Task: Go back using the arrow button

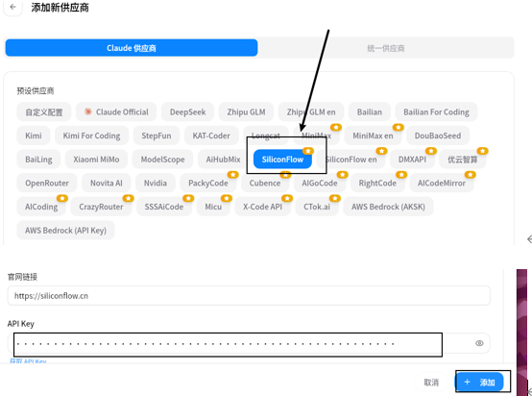Action: pyautogui.click(x=12, y=7)
